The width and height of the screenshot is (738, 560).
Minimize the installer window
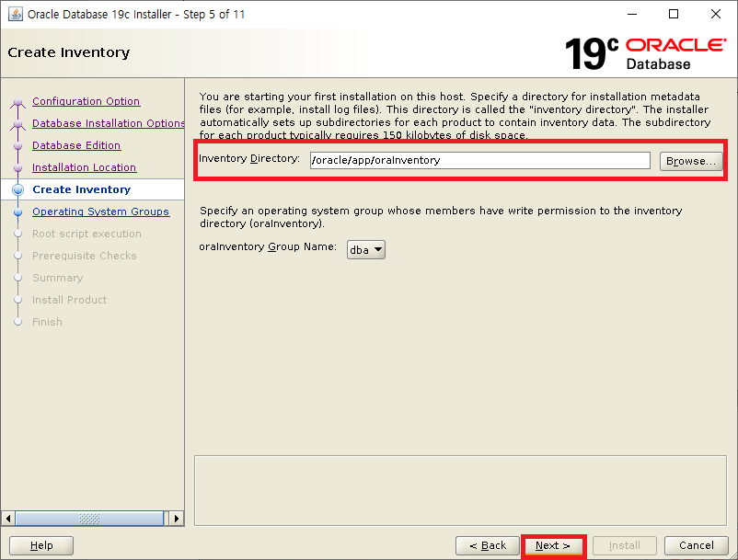632,14
